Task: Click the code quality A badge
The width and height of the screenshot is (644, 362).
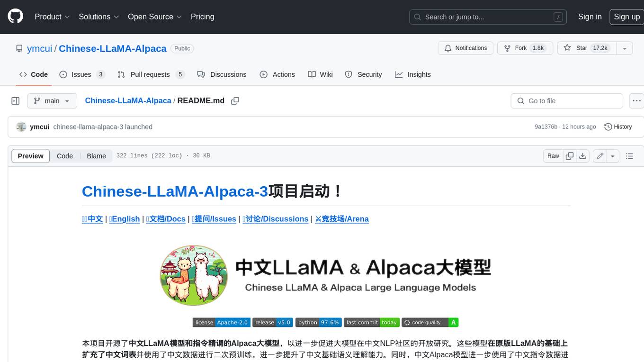Action: (x=430, y=322)
